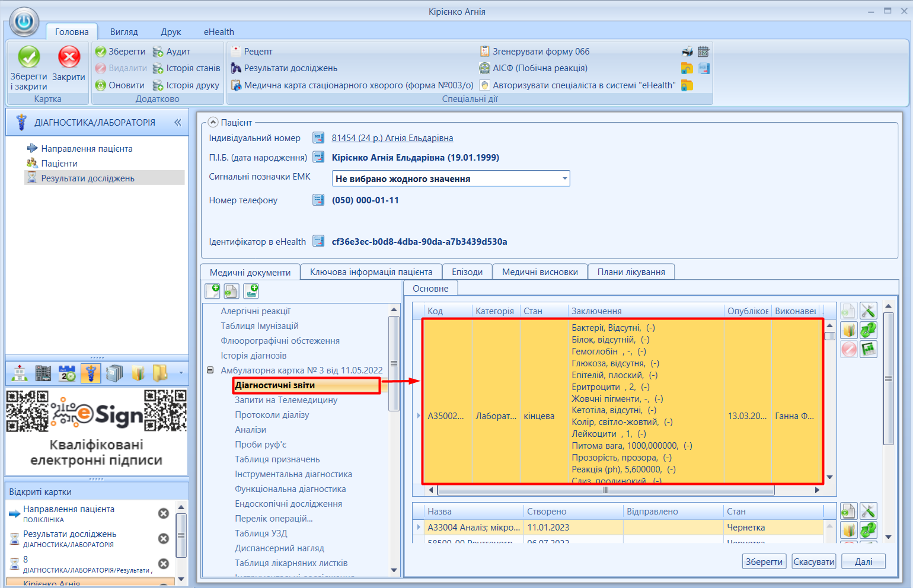This screenshot has width=913, height=588.
Task: Click tools icon beside the upper reports grid
Action: tap(868, 311)
